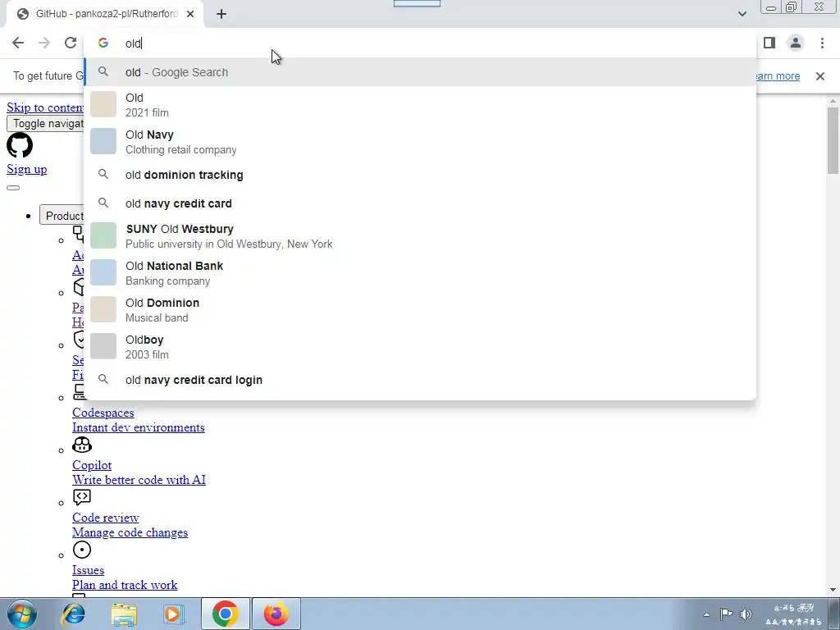Click the Code review icon
Screen dimensions: 840x630
click(x=82, y=497)
